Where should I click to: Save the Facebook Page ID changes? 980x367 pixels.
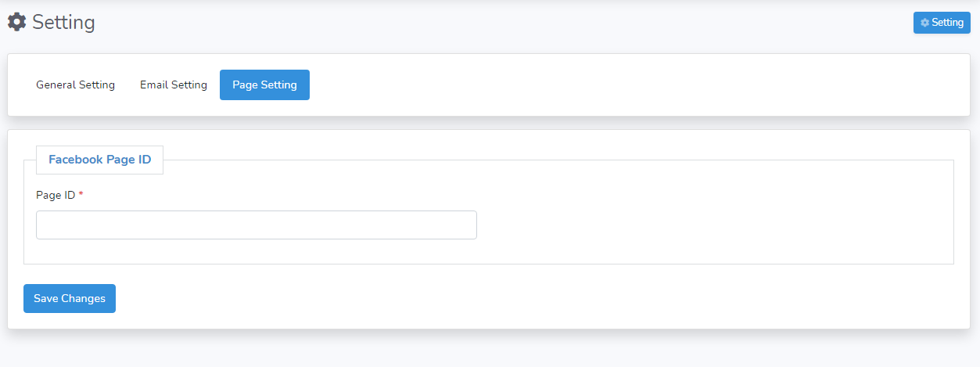[x=70, y=298]
